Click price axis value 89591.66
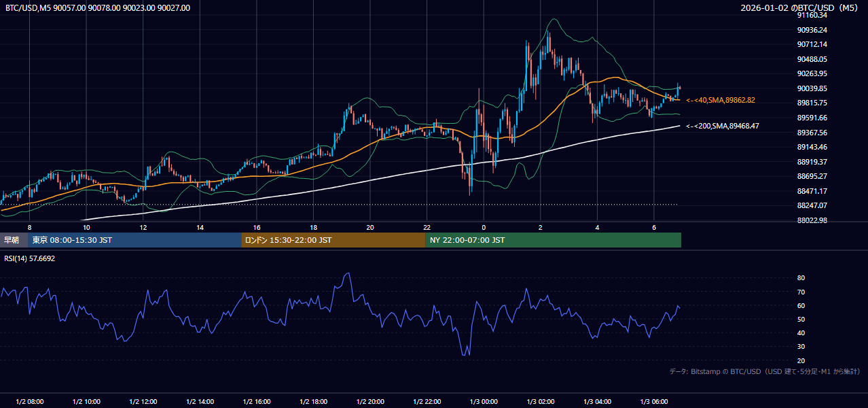Image resolution: width=868 pixels, height=408 pixels. click(812, 118)
